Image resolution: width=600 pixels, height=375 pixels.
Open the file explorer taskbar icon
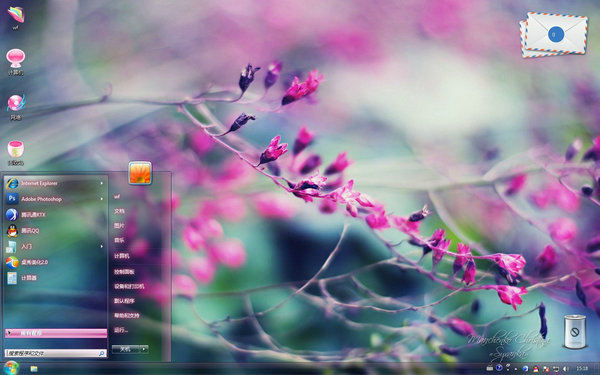tap(34, 368)
